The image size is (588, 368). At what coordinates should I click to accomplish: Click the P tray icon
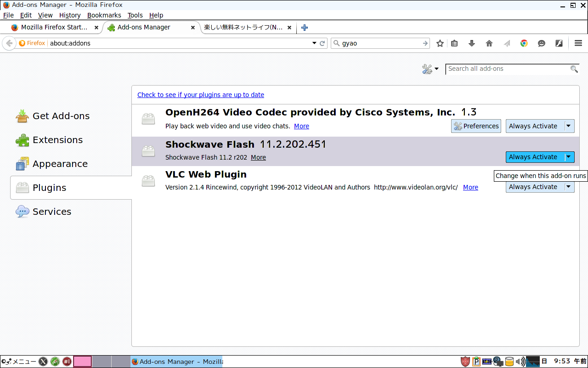[x=476, y=362]
